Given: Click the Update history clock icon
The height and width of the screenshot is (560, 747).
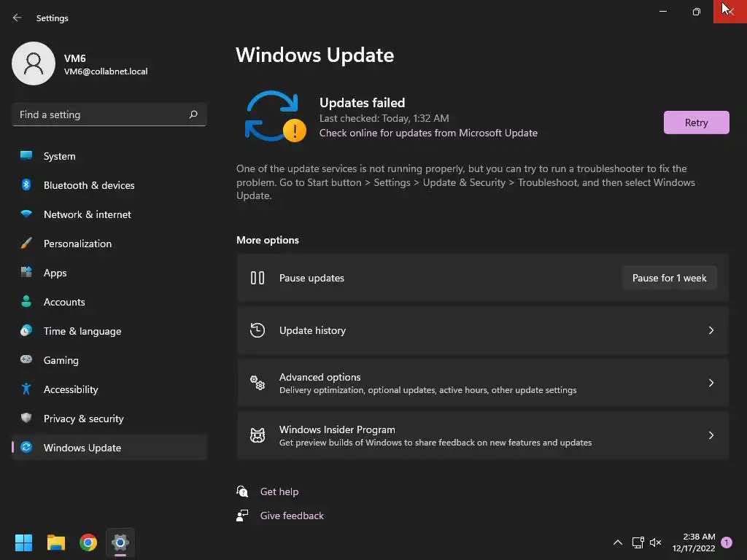Looking at the screenshot, I should tap(258, 330).
